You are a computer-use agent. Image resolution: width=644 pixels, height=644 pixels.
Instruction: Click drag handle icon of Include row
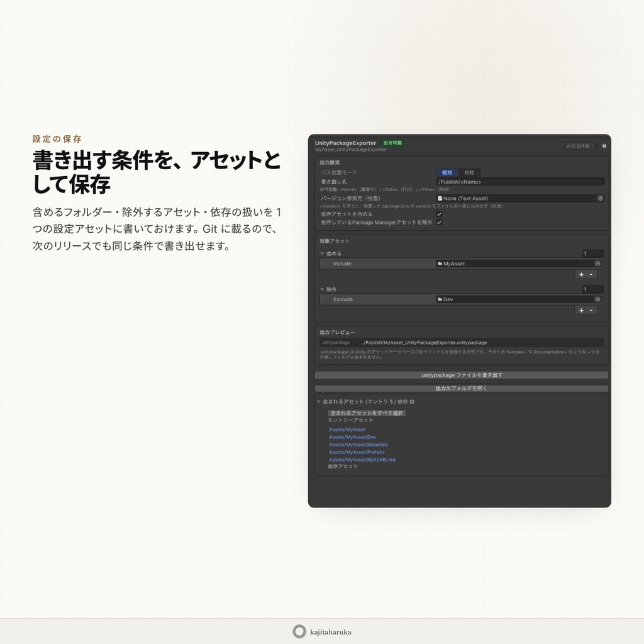click(323, 264)
